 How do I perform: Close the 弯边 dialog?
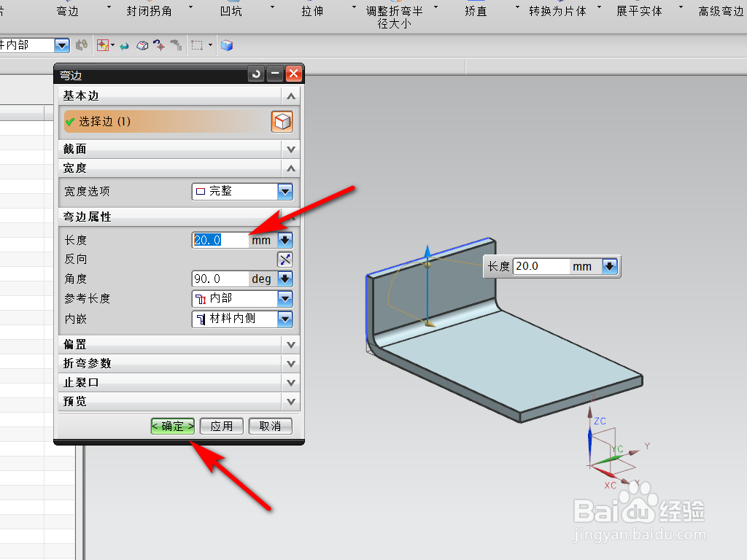(294, 74)
